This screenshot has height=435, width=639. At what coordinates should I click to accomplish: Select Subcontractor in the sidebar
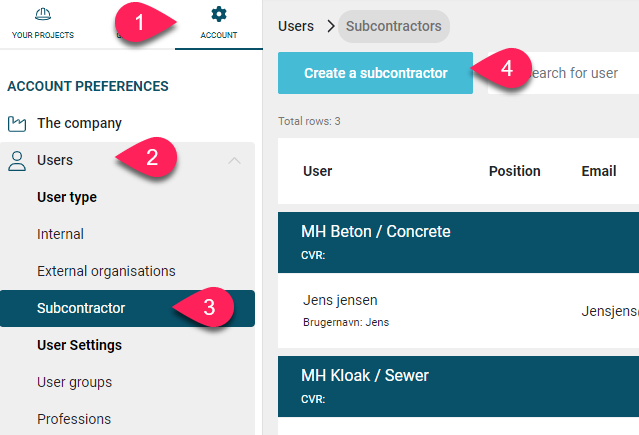[x=128, y=308]
